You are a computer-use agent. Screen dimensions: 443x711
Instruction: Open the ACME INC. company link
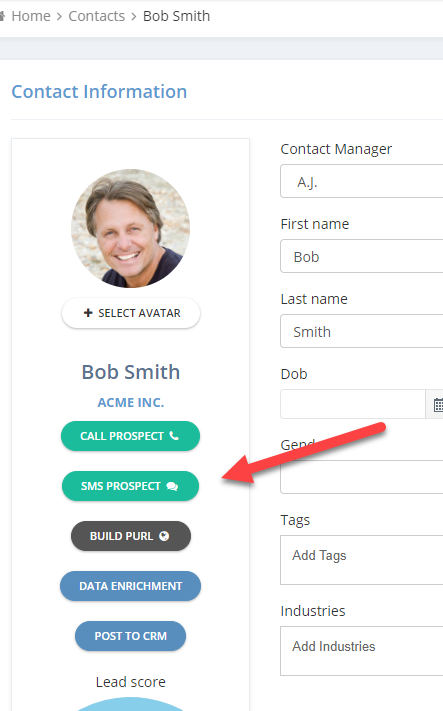tap(131, 403)
